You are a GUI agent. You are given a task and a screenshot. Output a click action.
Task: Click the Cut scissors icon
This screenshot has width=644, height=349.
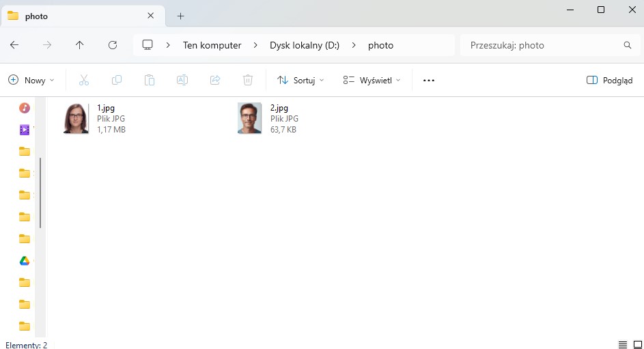pos(84,80)
